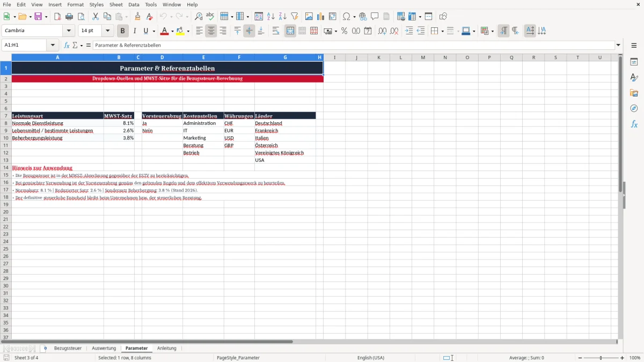This screenshot has height=362, width=644.
Task: Open the Sheet menu
Action: (x=116, y=4)
